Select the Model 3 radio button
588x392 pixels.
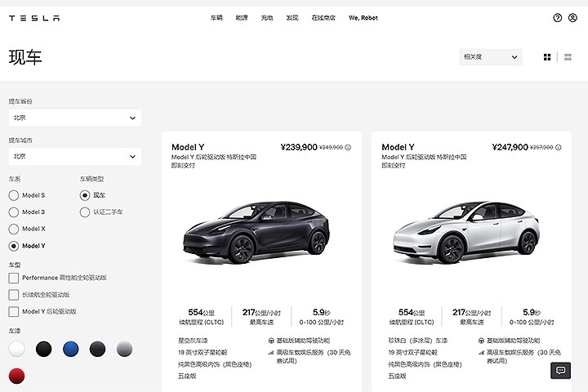coord(14,212)
